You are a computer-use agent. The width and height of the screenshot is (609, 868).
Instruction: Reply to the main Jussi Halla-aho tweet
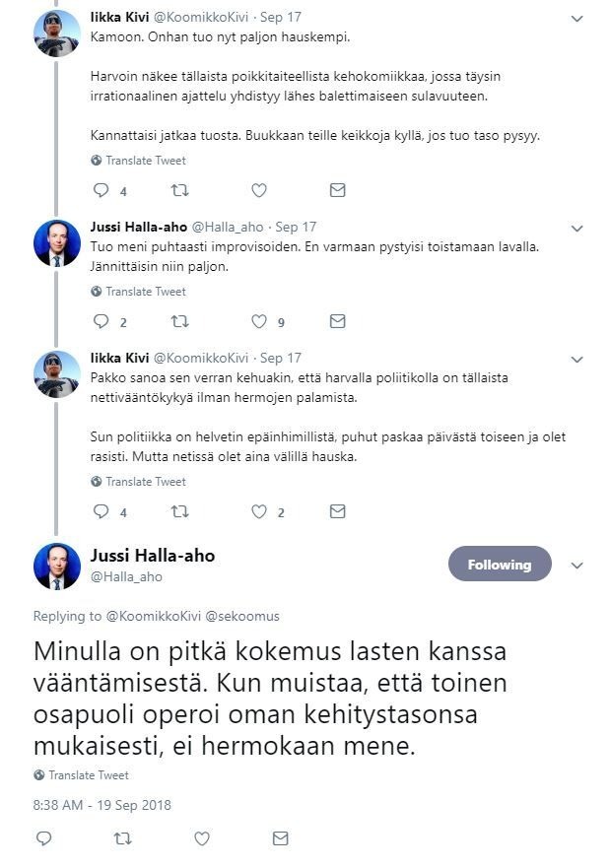click(43, 838)
